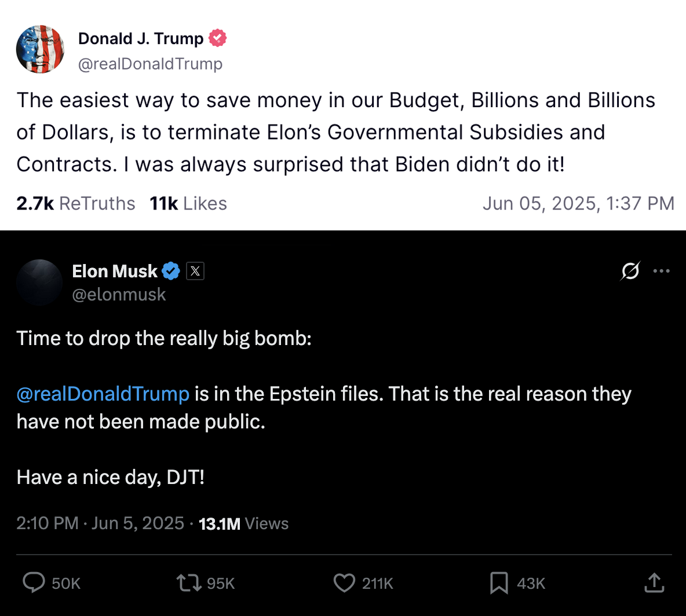Bookmark the Elon Musk post
The width and height of the screenshot is (686, 616).
click(499, 583)
